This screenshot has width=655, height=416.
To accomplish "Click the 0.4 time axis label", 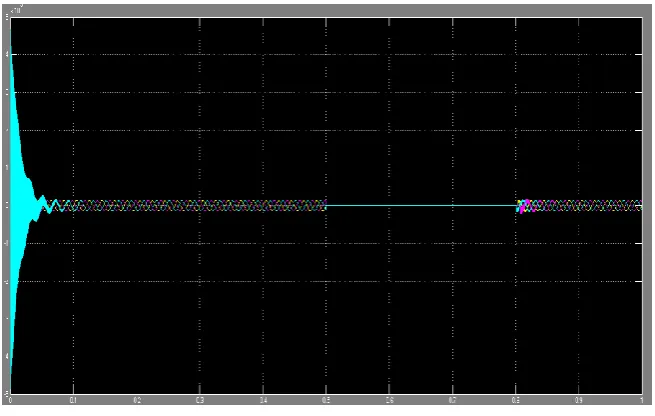I will (x=264, y=401).
